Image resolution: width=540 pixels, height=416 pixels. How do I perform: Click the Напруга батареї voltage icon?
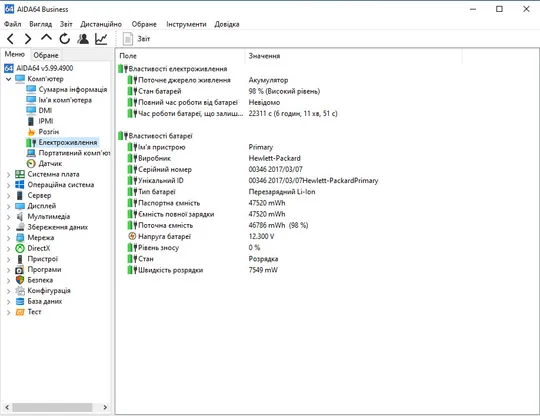tap(132, 236)
